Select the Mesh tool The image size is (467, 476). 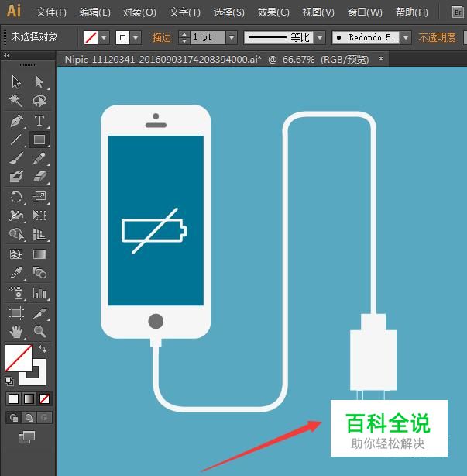16,254
